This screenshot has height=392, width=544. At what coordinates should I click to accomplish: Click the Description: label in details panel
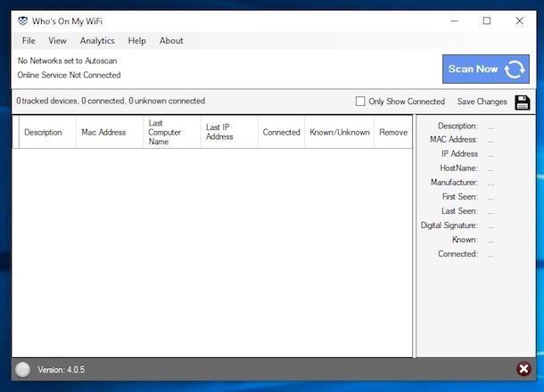coord(458,126)
